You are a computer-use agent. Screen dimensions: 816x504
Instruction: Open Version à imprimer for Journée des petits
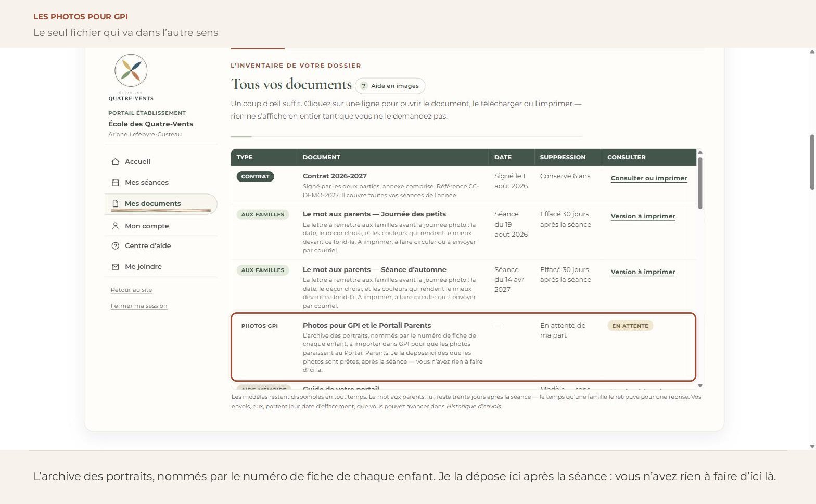click(x=643, y=216)
